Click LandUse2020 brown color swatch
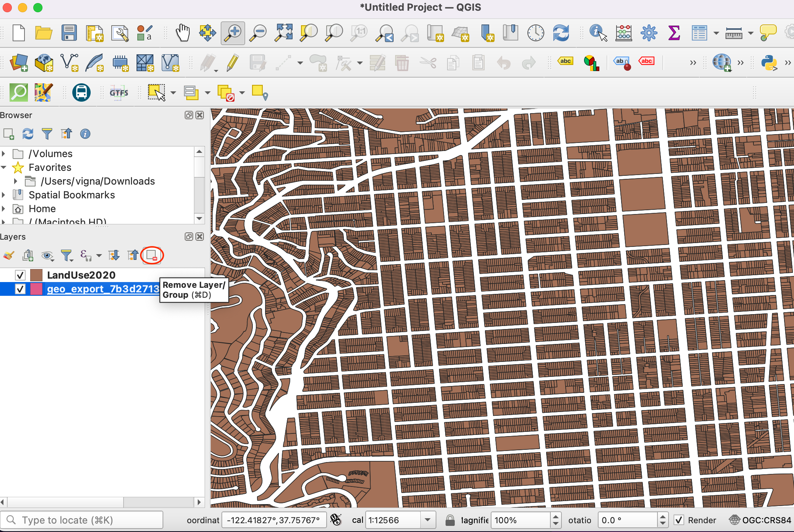 36,275
